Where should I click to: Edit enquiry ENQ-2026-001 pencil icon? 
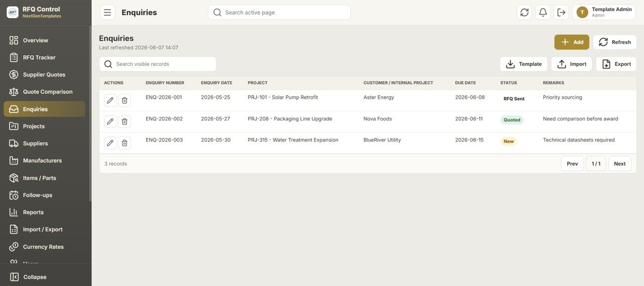(x=110, y=100)
